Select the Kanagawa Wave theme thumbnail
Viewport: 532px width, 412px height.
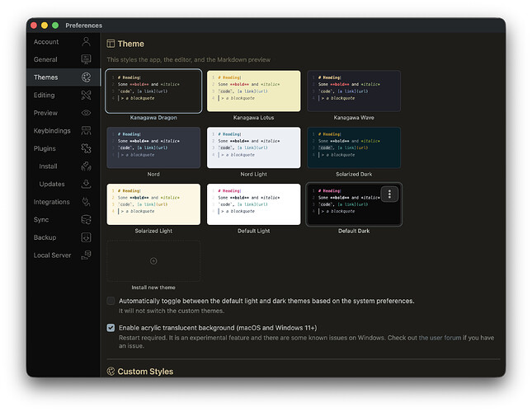(354, 91)
